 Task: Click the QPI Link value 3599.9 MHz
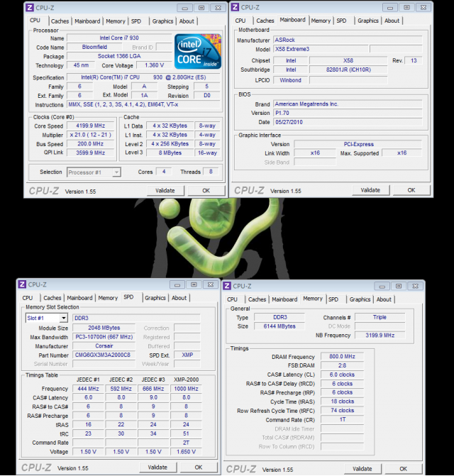[90, 153]
